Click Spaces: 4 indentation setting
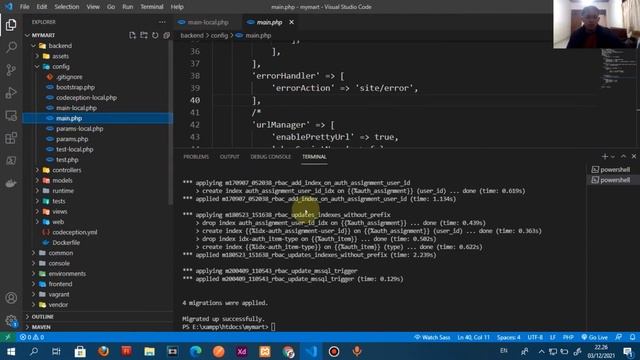This screenshot has height=360, width=640. [509, 337]
